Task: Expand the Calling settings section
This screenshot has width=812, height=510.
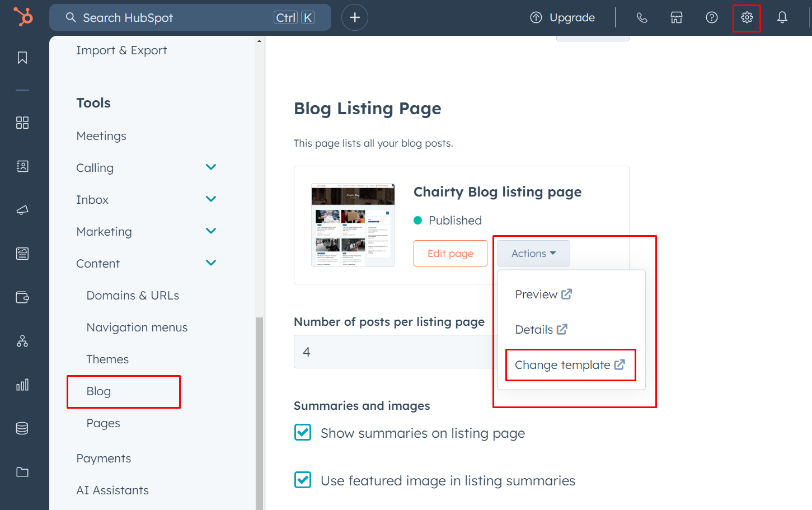Action: 210,167
